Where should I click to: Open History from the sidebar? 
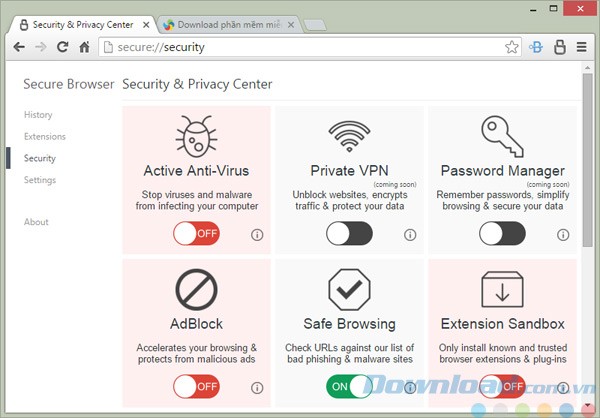coord(38,115)
